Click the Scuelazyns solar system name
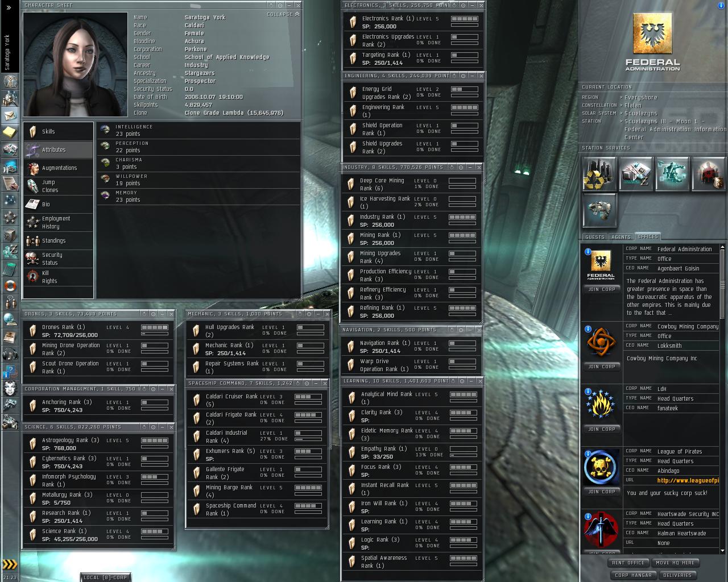 point(641,114)
